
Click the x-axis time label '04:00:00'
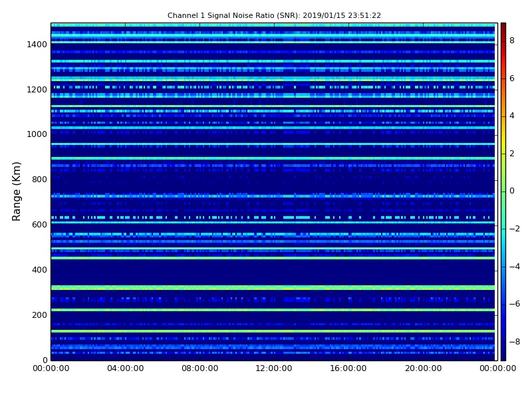coord(125,368)
